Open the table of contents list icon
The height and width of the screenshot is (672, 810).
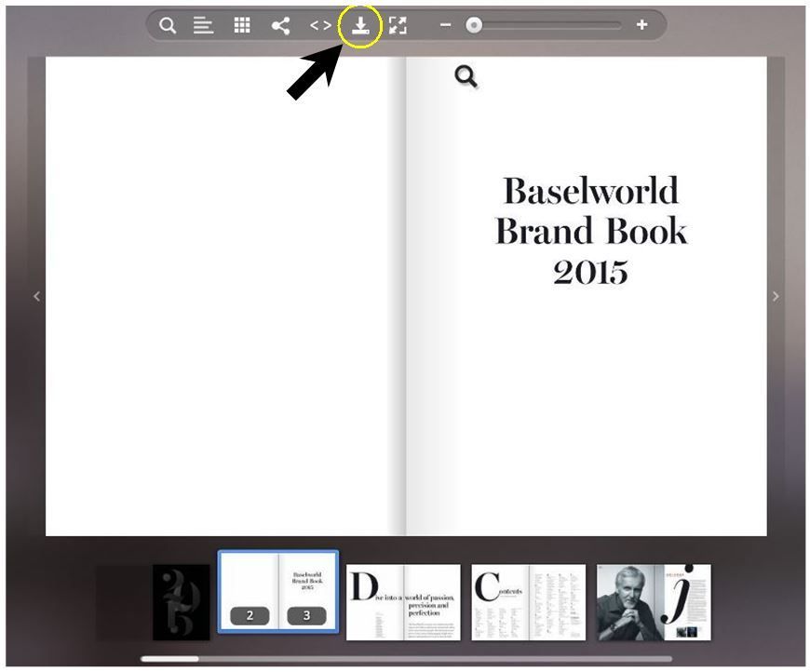point(204,25)
